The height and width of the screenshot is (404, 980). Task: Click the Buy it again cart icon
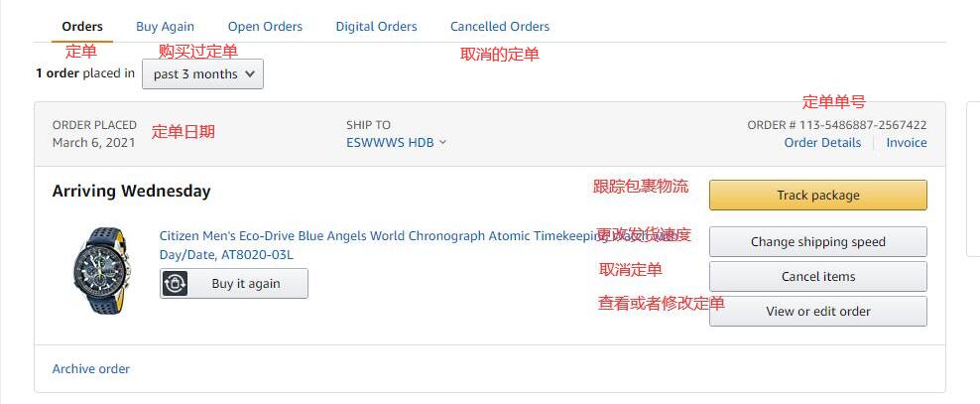coord(176,284)
